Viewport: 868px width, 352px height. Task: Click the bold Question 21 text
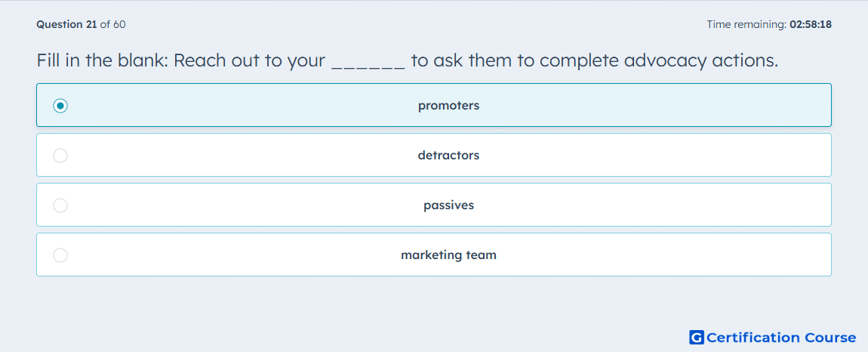click(x=67, y=24)
